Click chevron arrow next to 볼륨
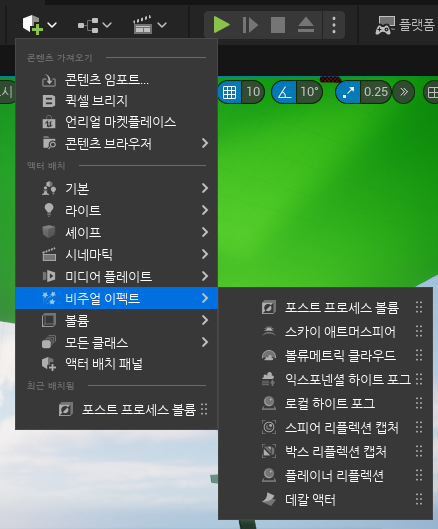This screenshot has height=529, width=438. pos(205,320)
